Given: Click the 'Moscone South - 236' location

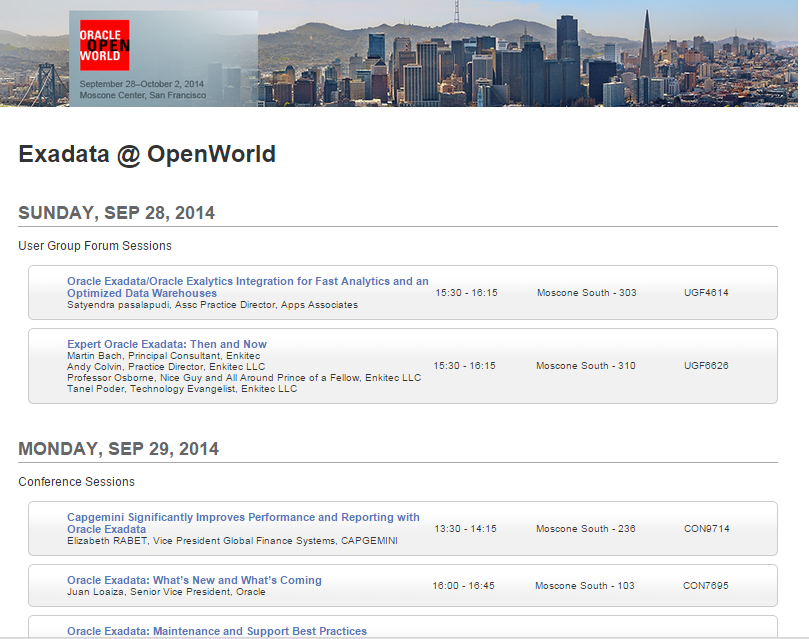Looking at the screenshot, I should point(586,529).
